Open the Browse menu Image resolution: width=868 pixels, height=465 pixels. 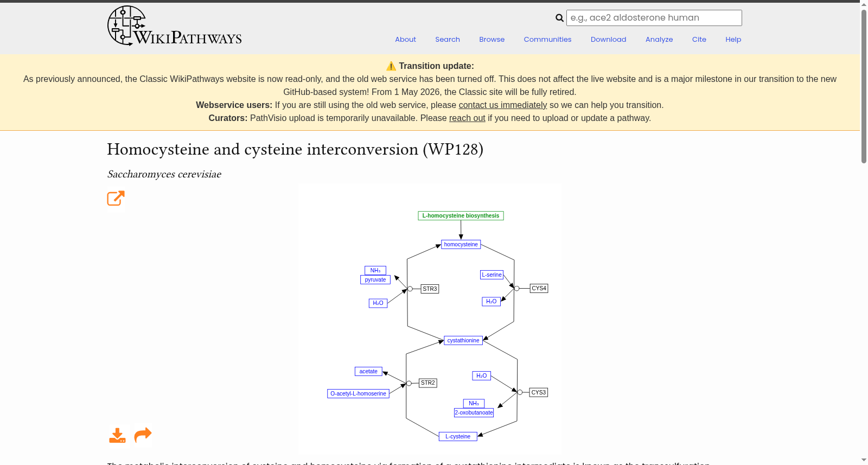point(492,40)
